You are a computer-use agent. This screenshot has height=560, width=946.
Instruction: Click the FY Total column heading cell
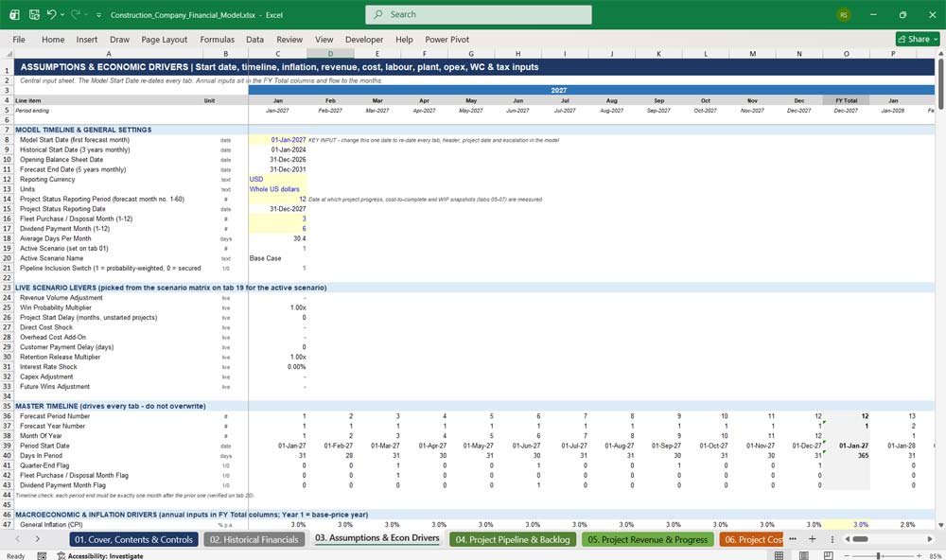[x=846, y=100]
